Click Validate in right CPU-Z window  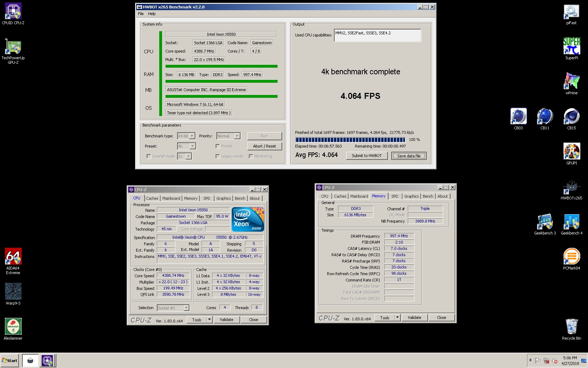[x=414, y=318]
